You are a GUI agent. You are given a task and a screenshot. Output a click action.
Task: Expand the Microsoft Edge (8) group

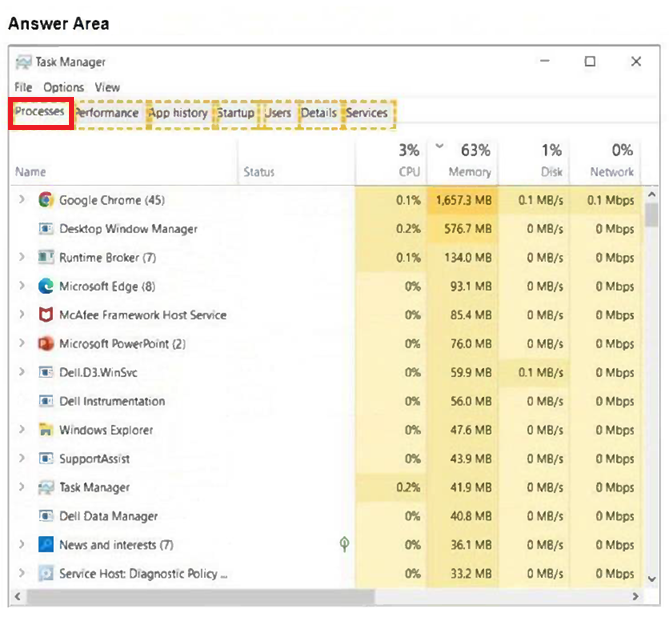point(21,285)
